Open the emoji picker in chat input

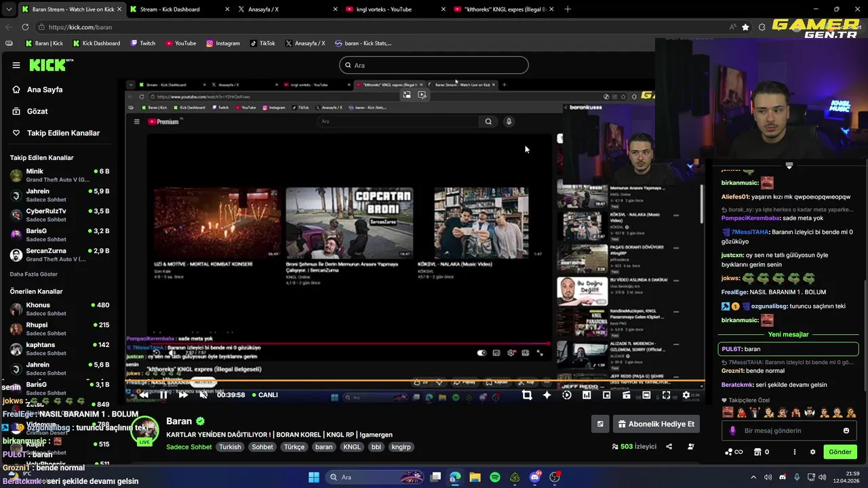(846, 430)
